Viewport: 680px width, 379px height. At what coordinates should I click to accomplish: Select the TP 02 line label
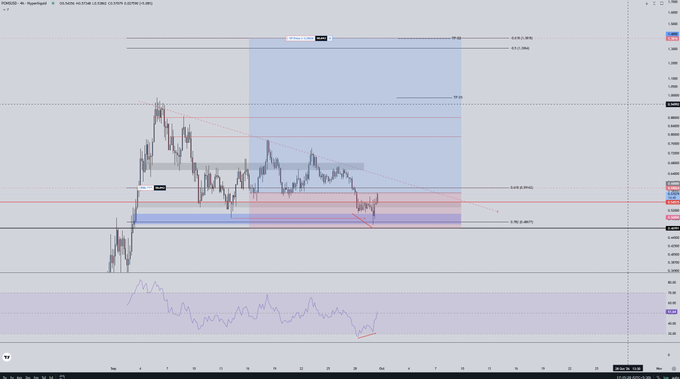coord(456,38)
